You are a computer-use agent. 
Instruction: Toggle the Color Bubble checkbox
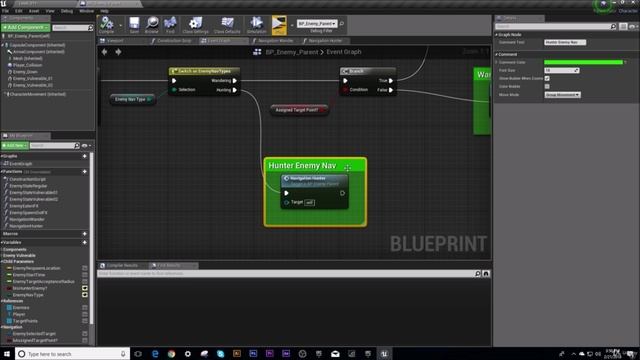click(547, 87)
